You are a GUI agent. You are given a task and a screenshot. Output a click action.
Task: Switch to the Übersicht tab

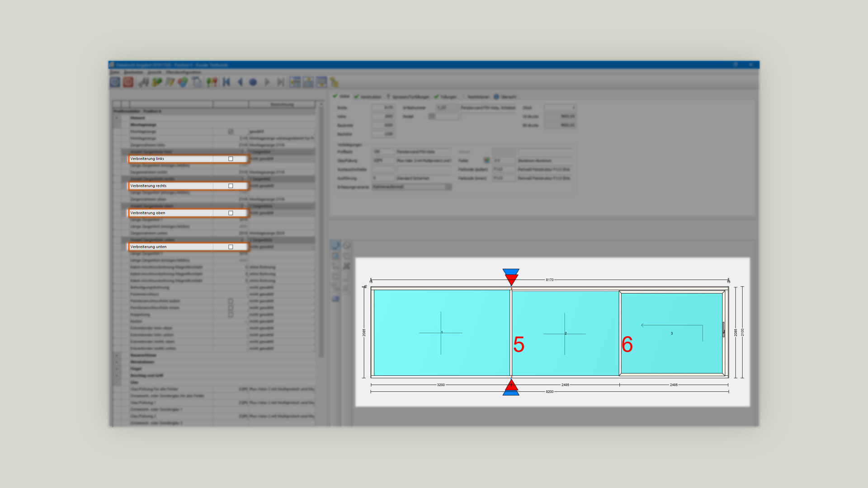pyautogui.click(x=505, y=97)
